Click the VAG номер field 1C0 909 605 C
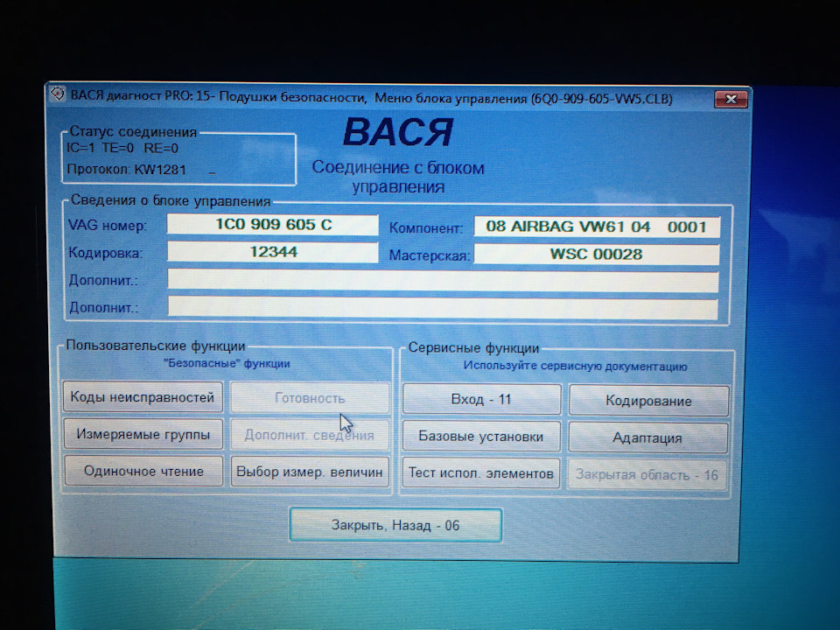The height and width of the screenshot is (630, 840). (x=273, y=225)
